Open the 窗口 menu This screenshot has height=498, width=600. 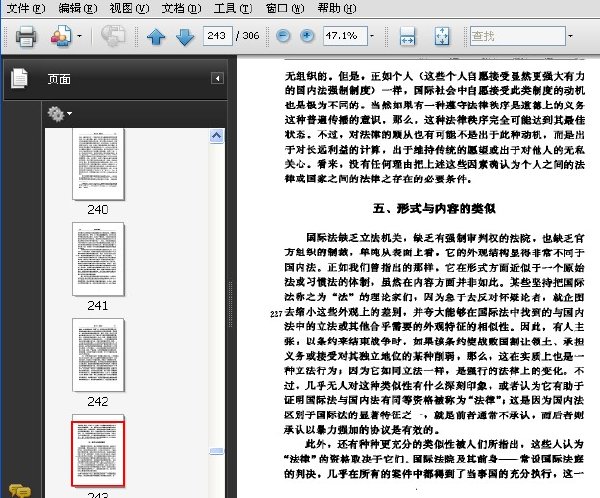click(x=285, y=8)
